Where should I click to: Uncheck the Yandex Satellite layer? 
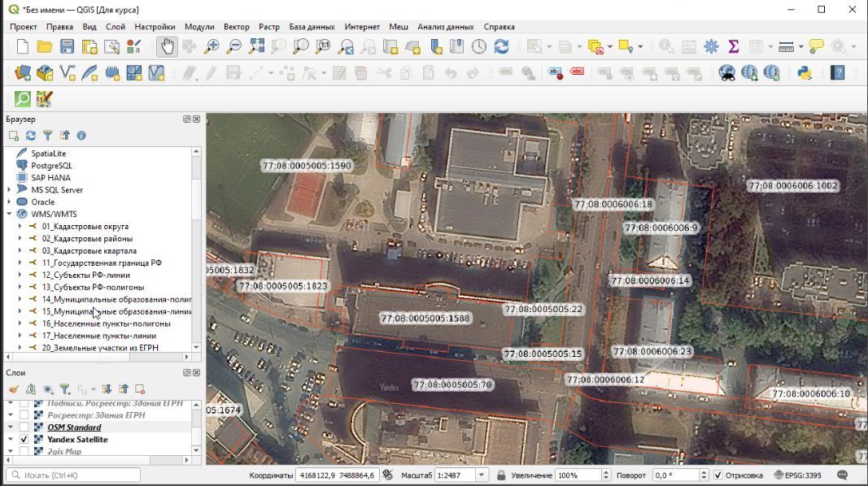(x=24, y=440)
